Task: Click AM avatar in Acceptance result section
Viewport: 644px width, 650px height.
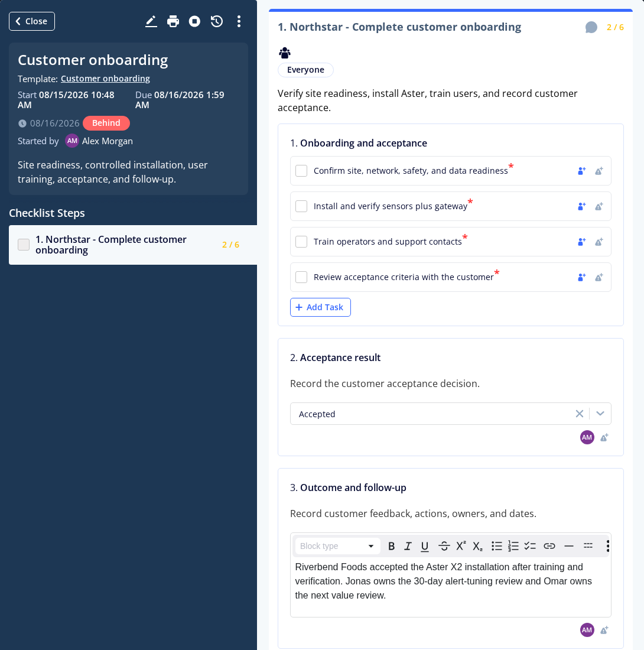Action: (x=587, y=437)
